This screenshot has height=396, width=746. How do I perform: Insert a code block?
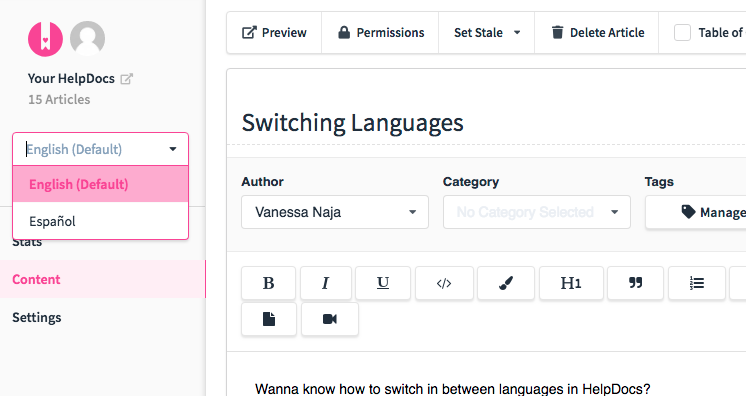444,283
